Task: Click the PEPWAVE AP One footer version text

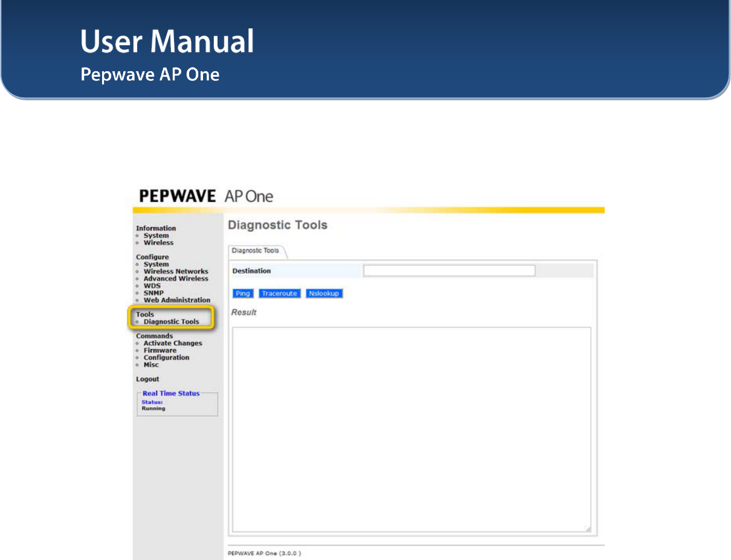Action: pyautogui.click(x=265, y=553)
